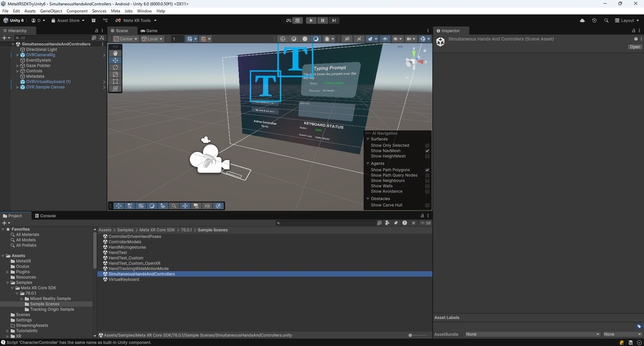
Task: Toggle Show NavMesh checkbox
Action: [x=427, y=151]
